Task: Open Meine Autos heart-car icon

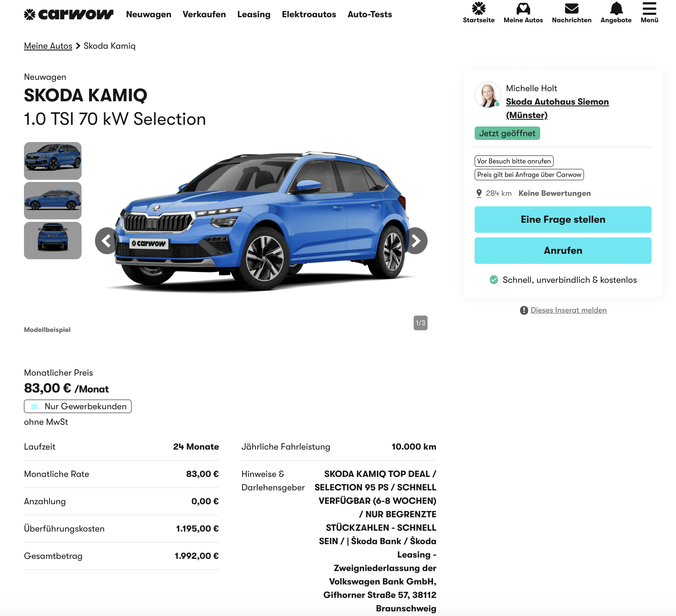Action: pyautogui.click(x=523, y=8)
